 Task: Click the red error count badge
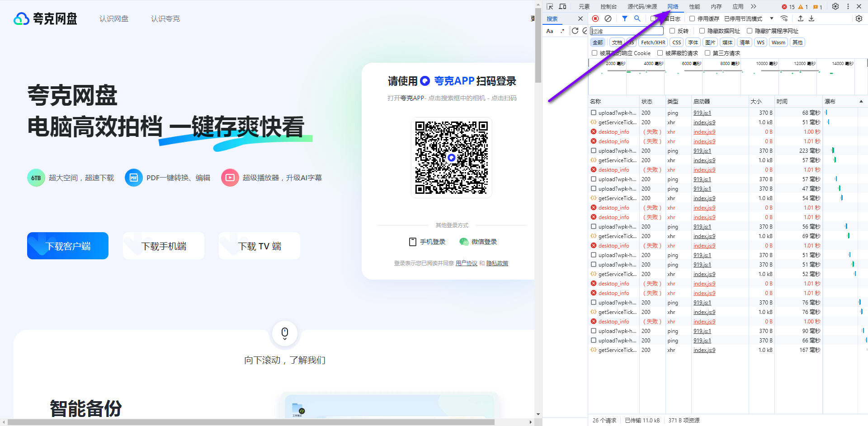click(788, 7)
